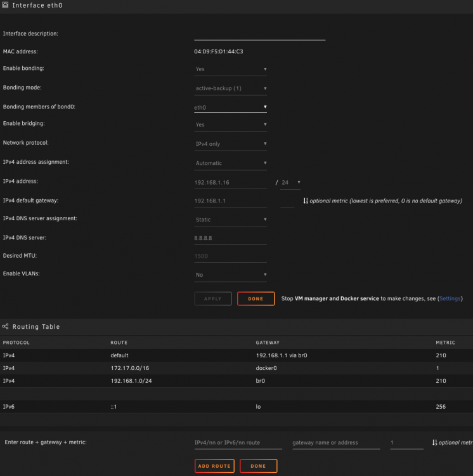Click the Metric column header
The height and width of the screenshot is (476, 473).
(x=445, y=343)
